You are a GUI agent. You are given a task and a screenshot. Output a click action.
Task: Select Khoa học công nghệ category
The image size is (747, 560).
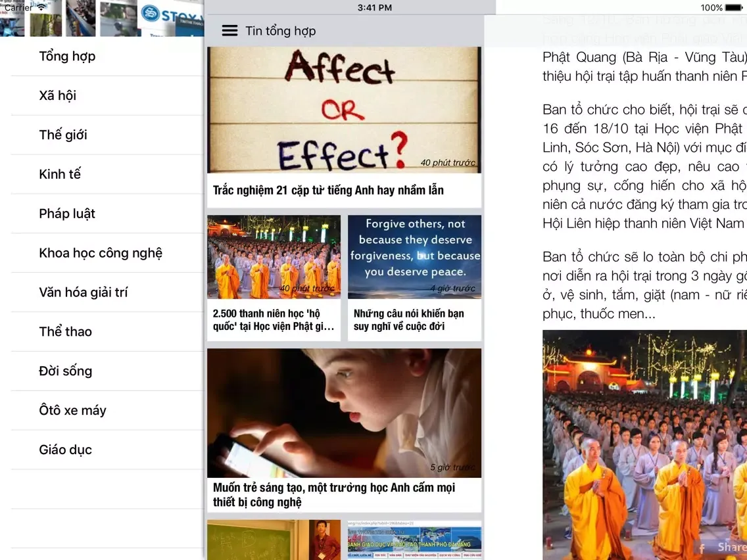click(107, 253)
